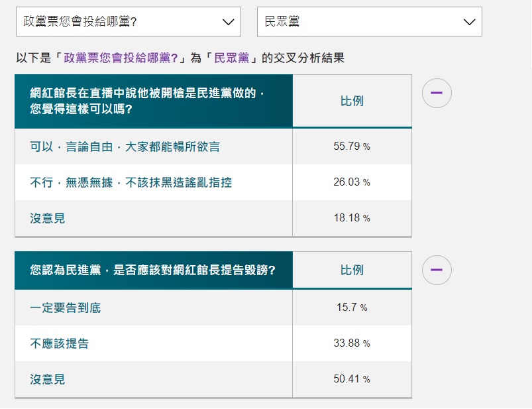Select the 一定要告到底 row

(x=213, y=308)
